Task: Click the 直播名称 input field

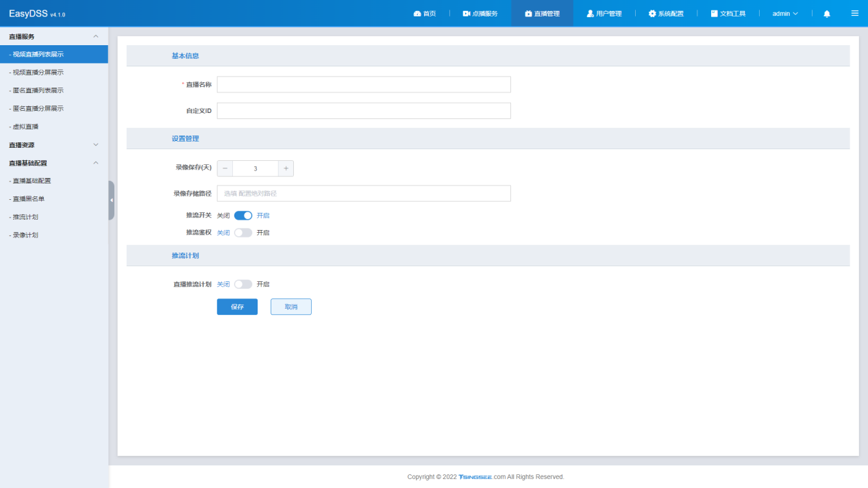Action: (364, 84)
